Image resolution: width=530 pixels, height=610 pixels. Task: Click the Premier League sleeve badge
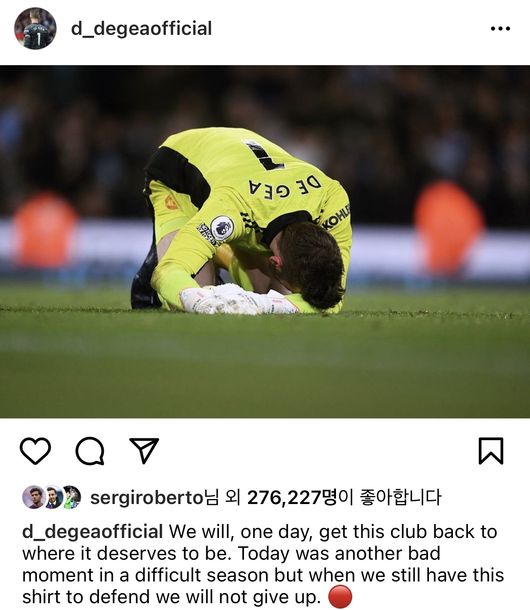[222, 228]
